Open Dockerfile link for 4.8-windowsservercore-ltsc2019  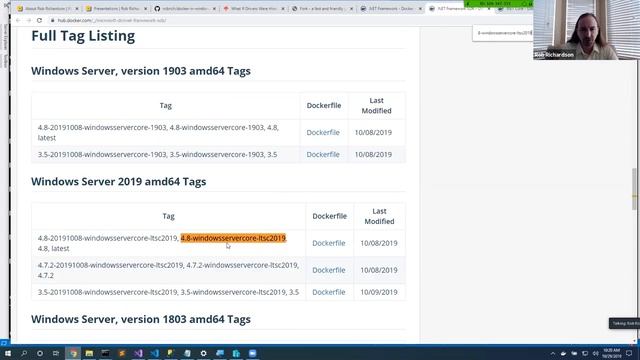click(329, 243)
